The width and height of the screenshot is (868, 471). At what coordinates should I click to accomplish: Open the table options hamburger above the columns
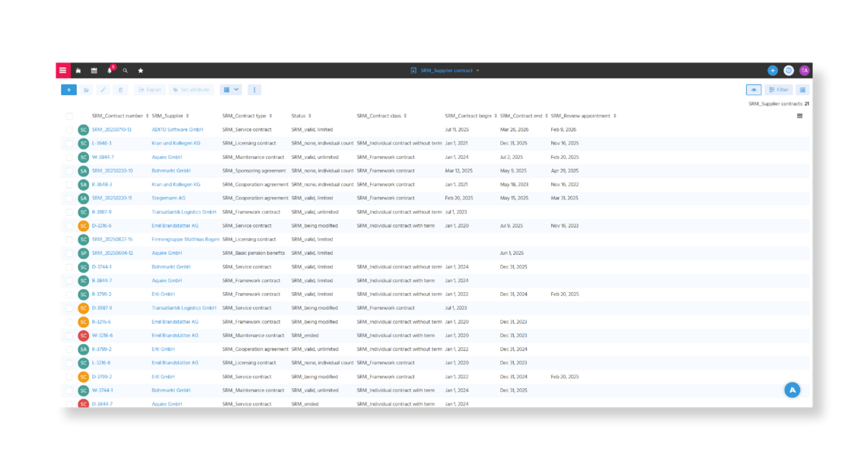[x=798, y=115]
